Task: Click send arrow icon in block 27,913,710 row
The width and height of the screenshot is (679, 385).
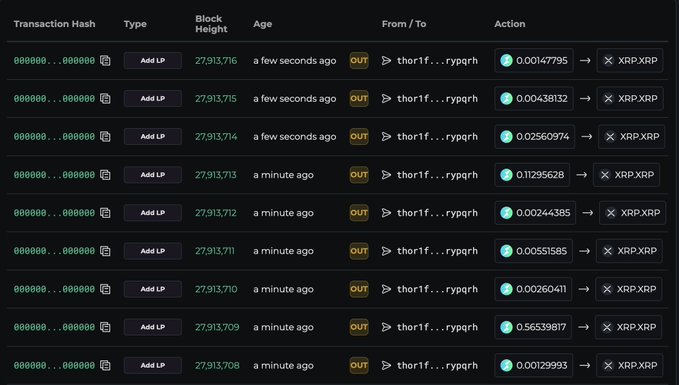Action: pos(386,289)
